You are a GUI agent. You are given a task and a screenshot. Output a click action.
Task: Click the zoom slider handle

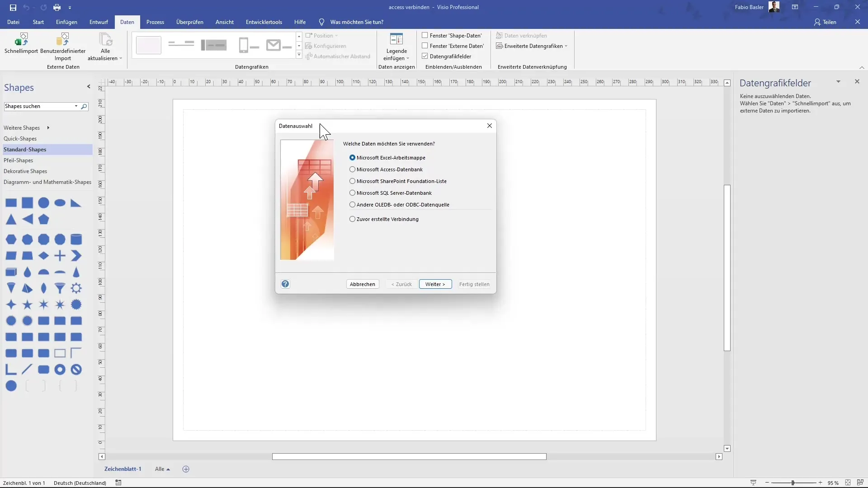pyautogui.click(x=793, y=483)
